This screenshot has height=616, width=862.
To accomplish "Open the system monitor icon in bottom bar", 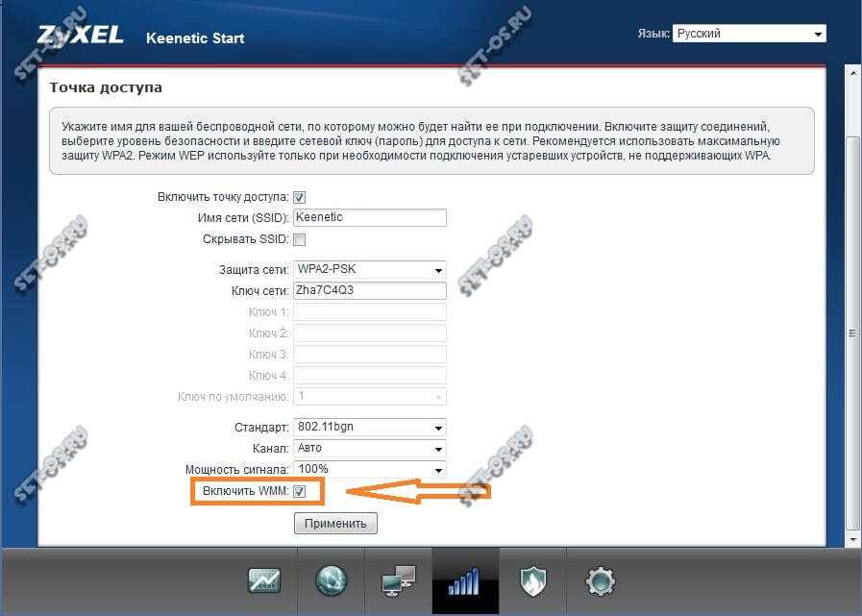I will [x=264, y=580].
